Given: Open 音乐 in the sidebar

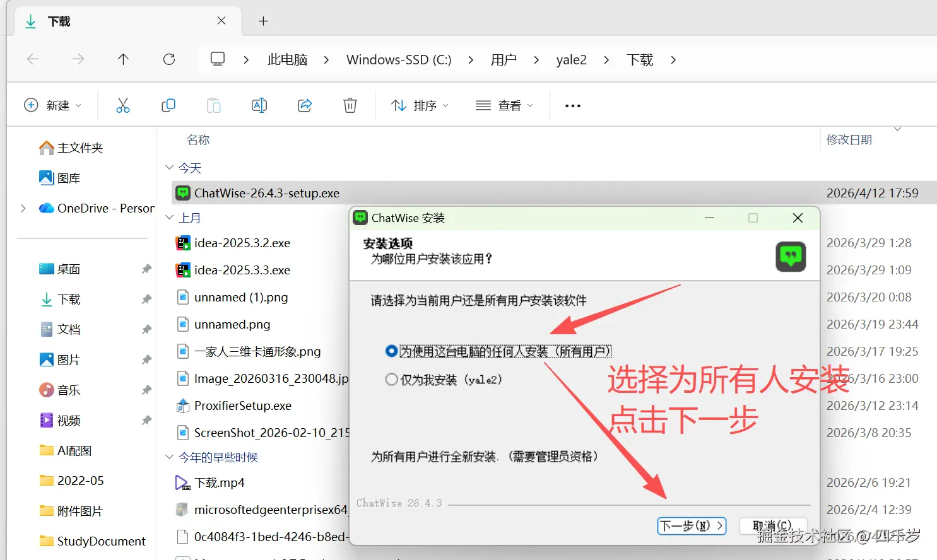Looking at the screenshot, I should tap(59, 390).
